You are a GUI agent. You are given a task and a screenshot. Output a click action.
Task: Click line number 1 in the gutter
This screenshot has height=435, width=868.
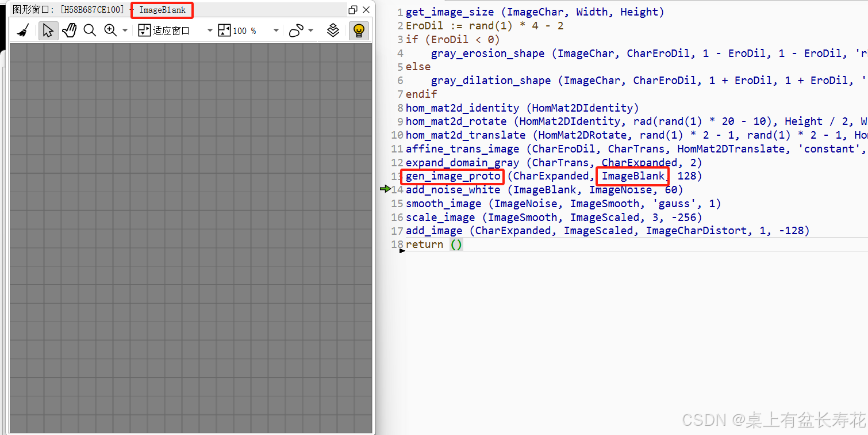400,12
